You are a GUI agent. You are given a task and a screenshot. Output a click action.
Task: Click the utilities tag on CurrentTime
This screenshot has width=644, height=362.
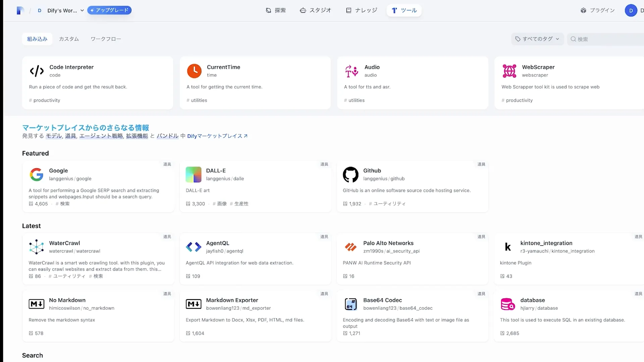pyautogui.click(x=197, y=100)
